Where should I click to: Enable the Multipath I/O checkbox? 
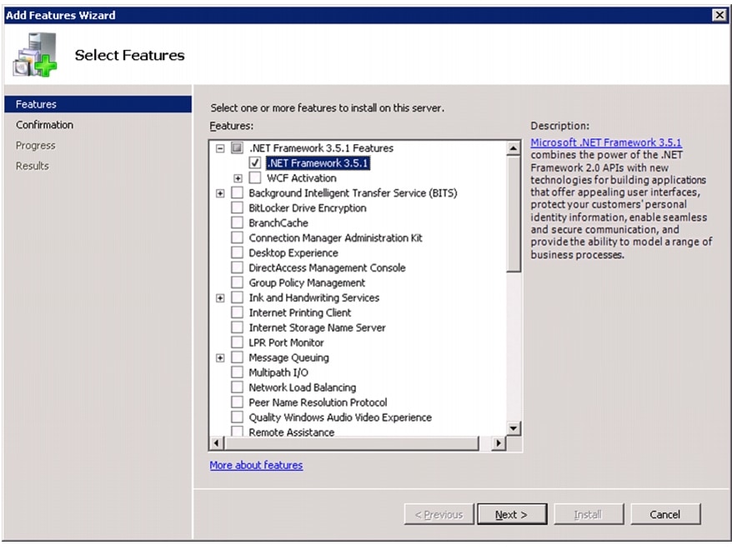(237, 372)
